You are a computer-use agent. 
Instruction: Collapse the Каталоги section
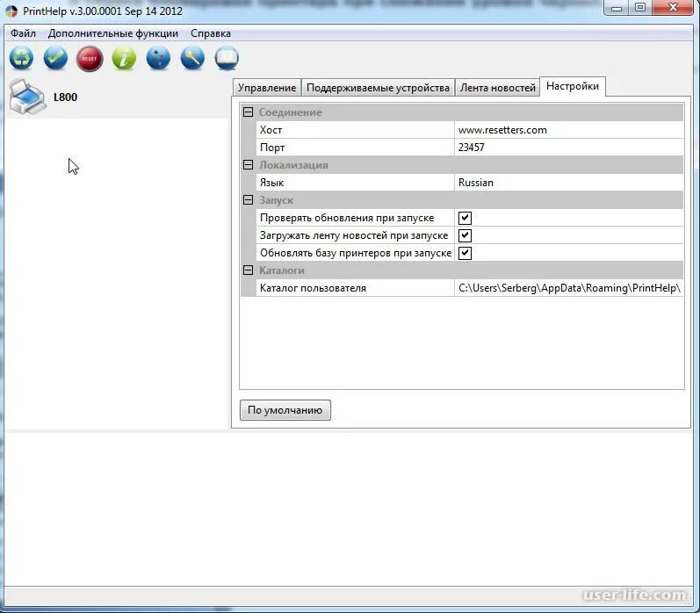click(249, 270)
